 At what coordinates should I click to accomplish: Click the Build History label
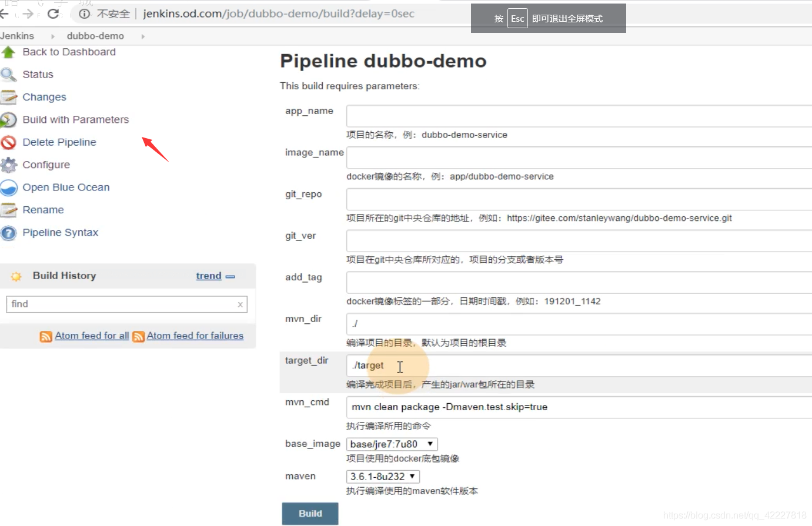pyautogui.click(x=64, y=276)
